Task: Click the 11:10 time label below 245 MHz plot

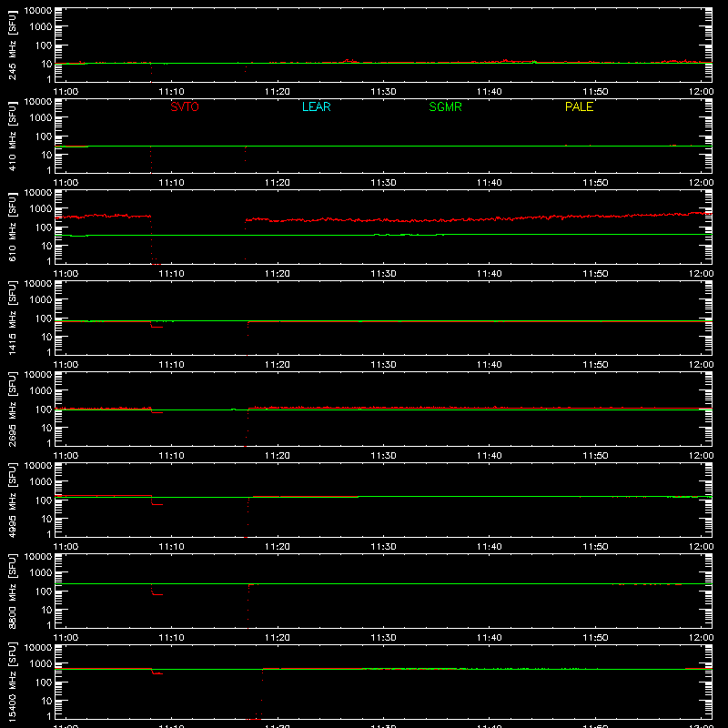Action: coord(171,92)
